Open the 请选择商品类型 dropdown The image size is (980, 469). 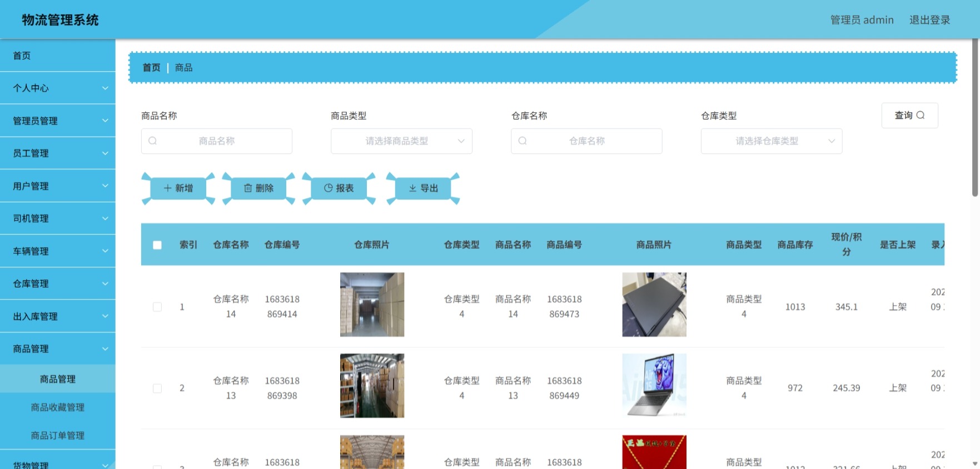(x=401, y=141)
